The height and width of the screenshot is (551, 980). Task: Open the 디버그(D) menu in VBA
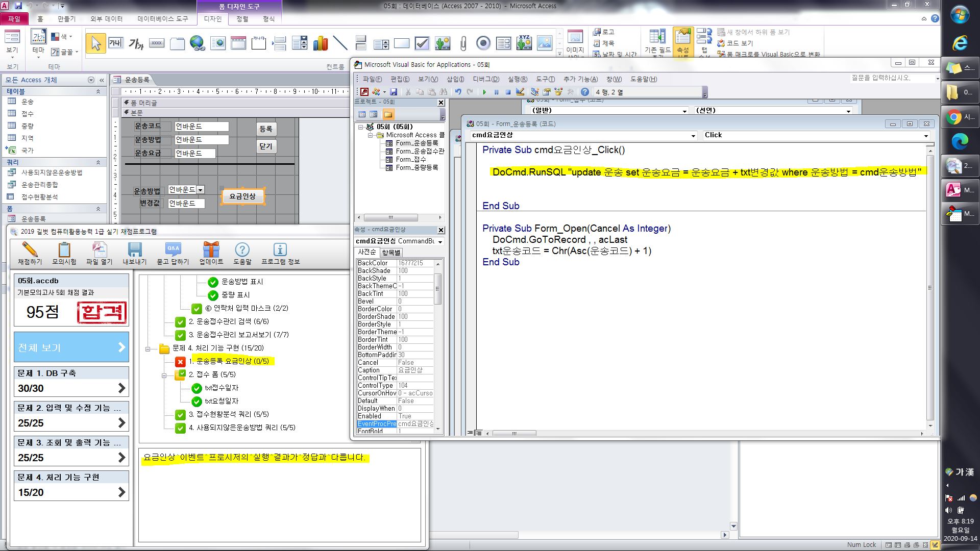tap(485, 79)
